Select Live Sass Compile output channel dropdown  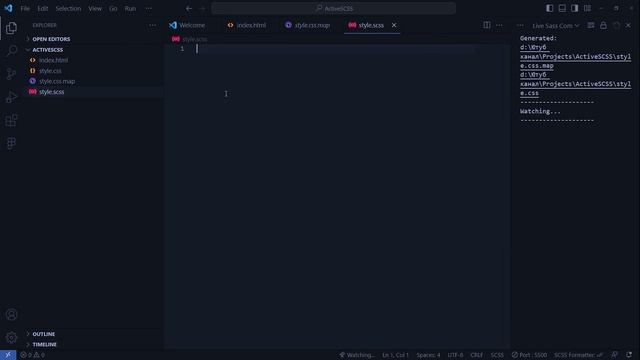[555, 25]
